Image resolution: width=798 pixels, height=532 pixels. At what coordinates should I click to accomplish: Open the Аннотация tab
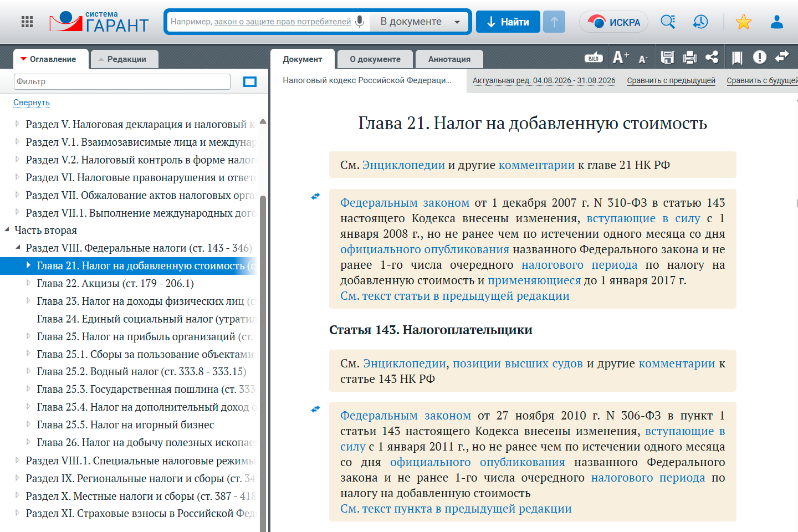click(x=449, y=59)
